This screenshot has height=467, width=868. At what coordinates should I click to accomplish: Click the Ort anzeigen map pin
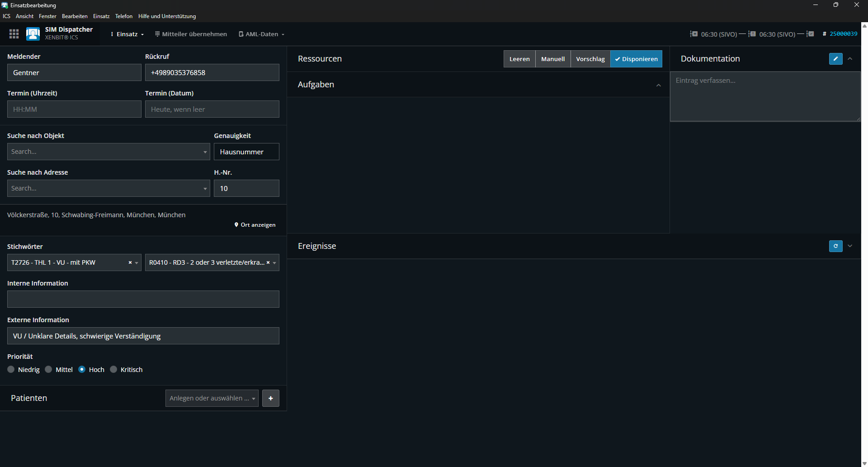[236, 225]
